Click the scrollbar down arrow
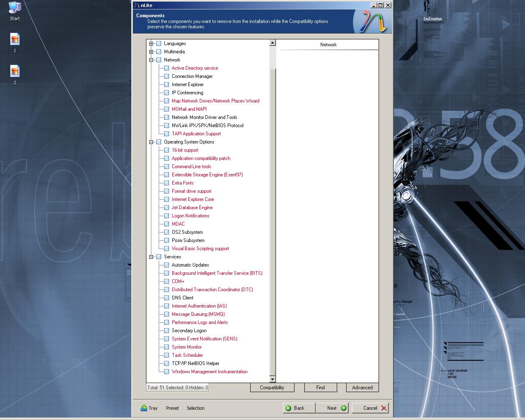This screenshot has width=525, height=420. (272, 379)
